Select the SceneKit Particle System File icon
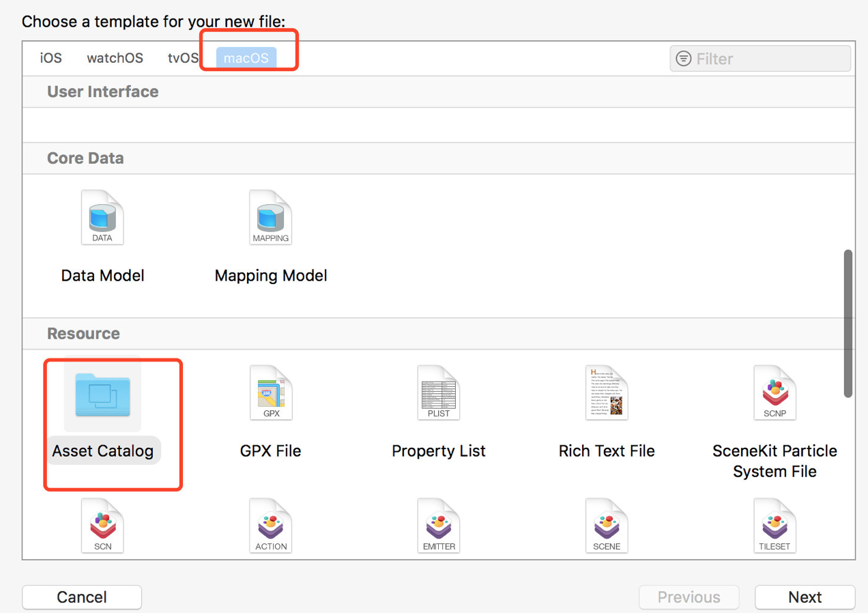Image resolution: width=868 pixels, height=613 pixels. click(x=775, y=393)
